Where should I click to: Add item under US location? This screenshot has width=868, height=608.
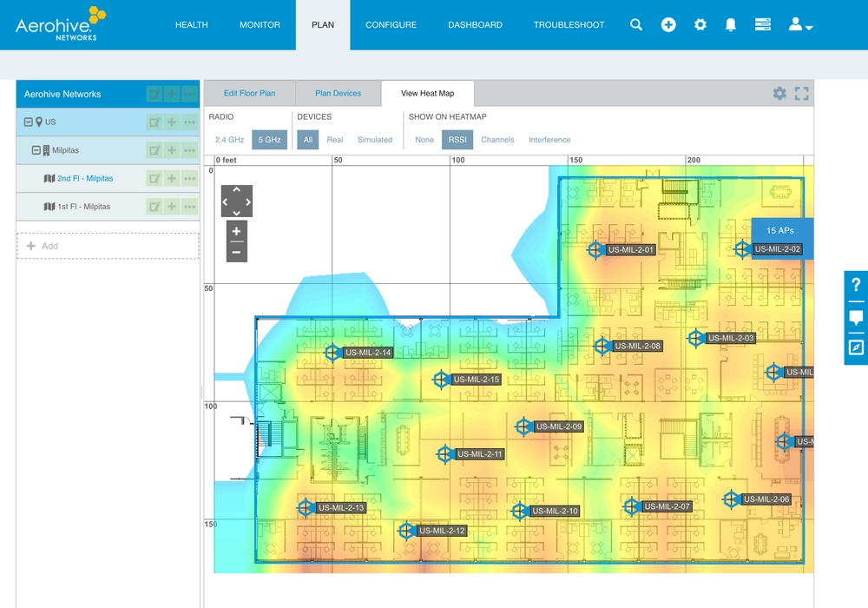click(x=172, y=122)
